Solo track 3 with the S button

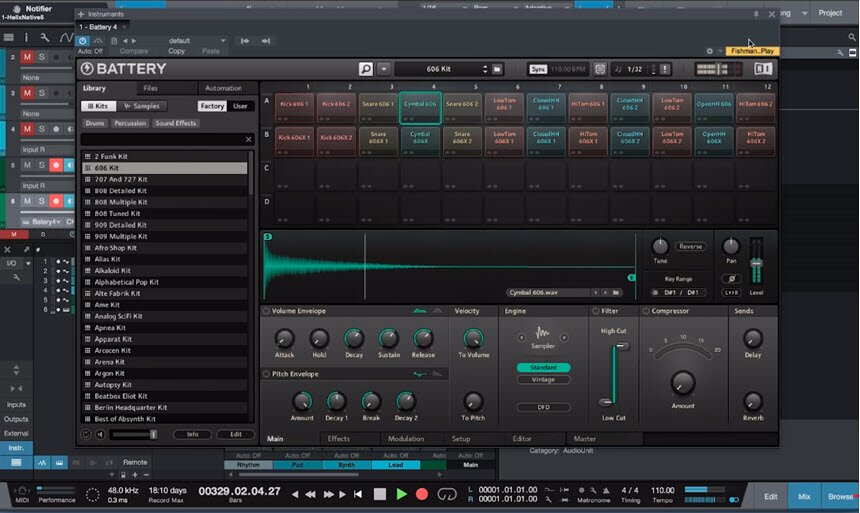pyautogui.click(x=41, y=93)
